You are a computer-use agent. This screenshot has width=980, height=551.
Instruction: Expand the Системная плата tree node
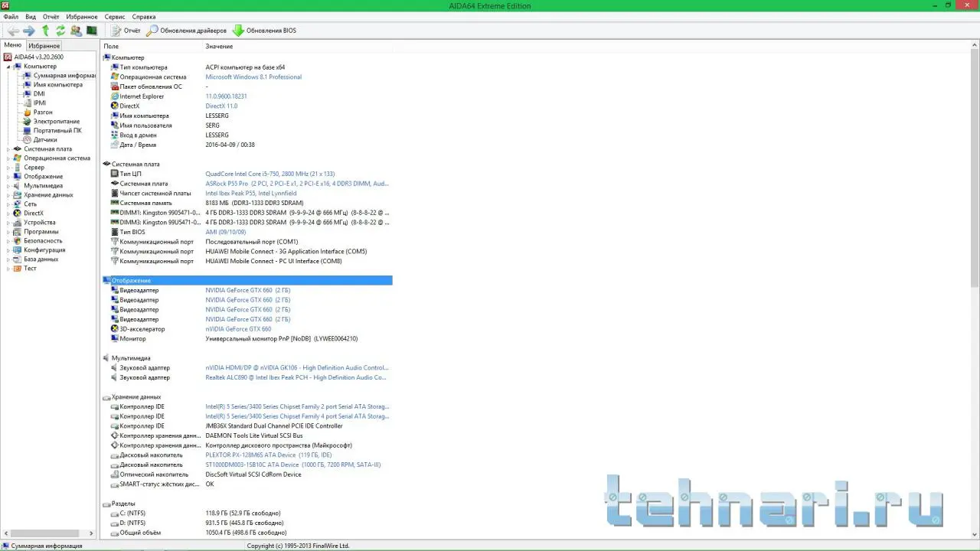[x=8, y=149]
